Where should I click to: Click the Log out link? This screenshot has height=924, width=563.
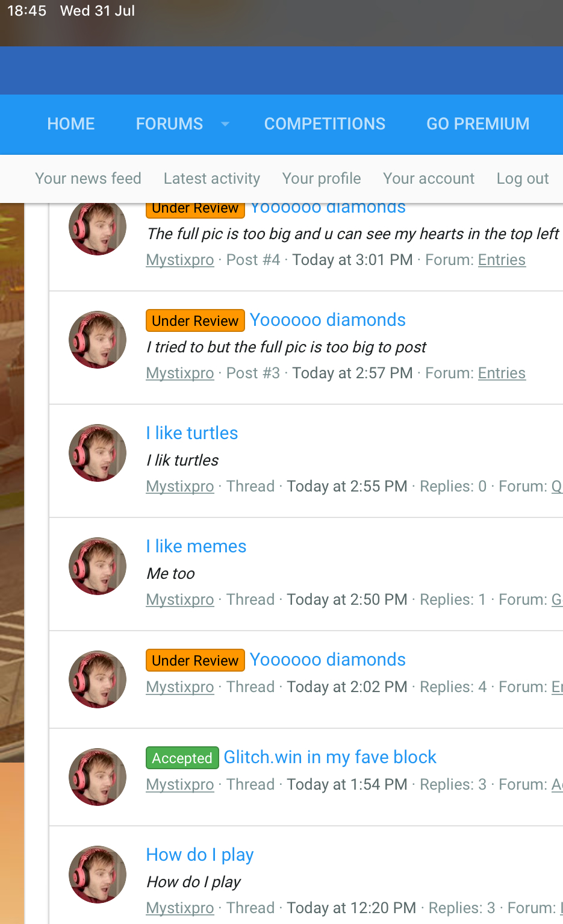coord(522,179)
